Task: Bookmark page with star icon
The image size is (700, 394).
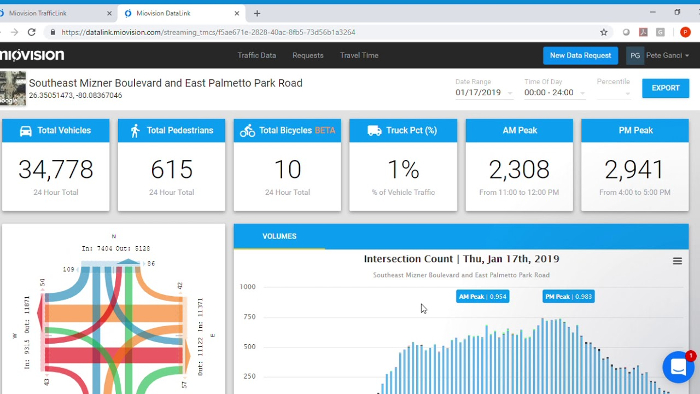Action: click(604, 32)
